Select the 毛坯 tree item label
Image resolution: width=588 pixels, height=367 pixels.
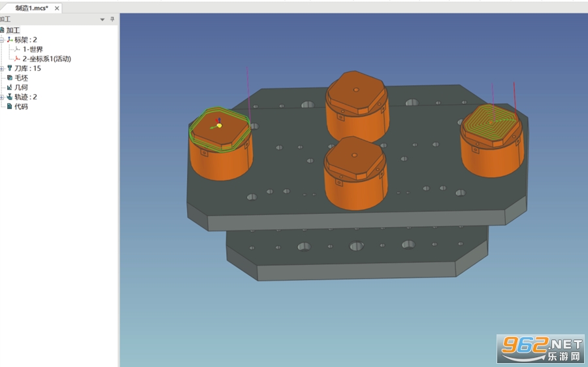pyautogui.click(x=22, y=78)
